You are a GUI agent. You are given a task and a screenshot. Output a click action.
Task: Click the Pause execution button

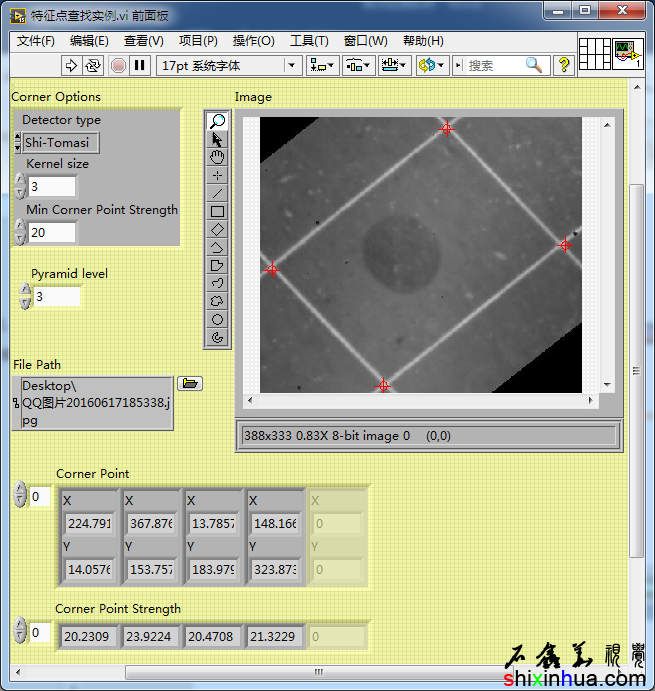tap(140, 65)
